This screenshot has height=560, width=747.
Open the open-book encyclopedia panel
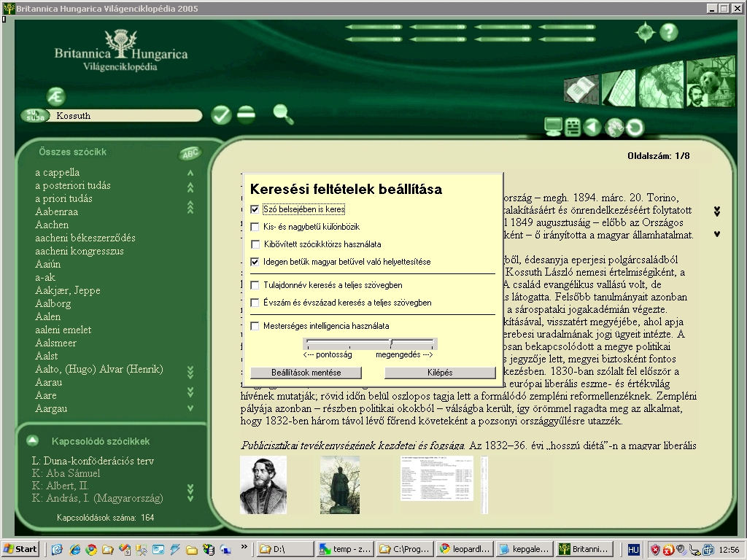tap(581, 90)
